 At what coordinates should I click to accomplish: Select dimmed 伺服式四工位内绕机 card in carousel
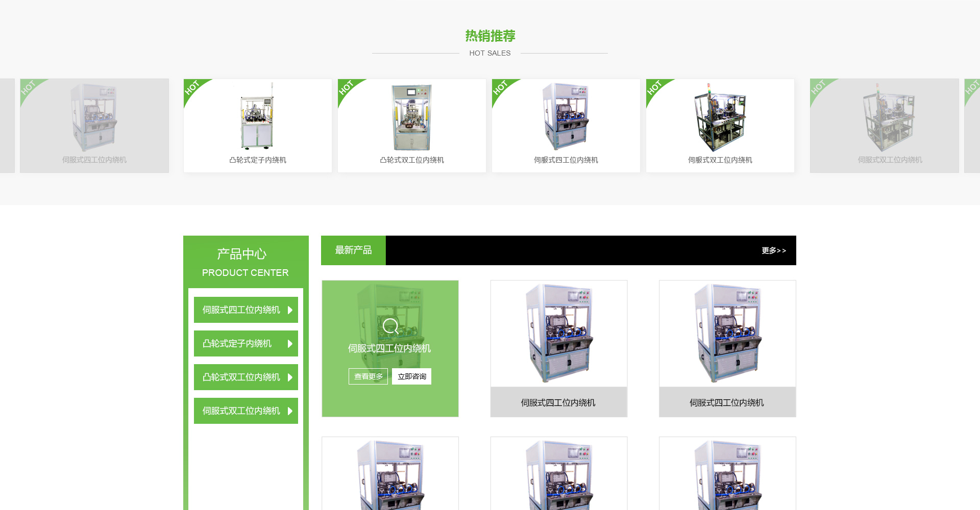pyautogui.click(x=94, y=125)
